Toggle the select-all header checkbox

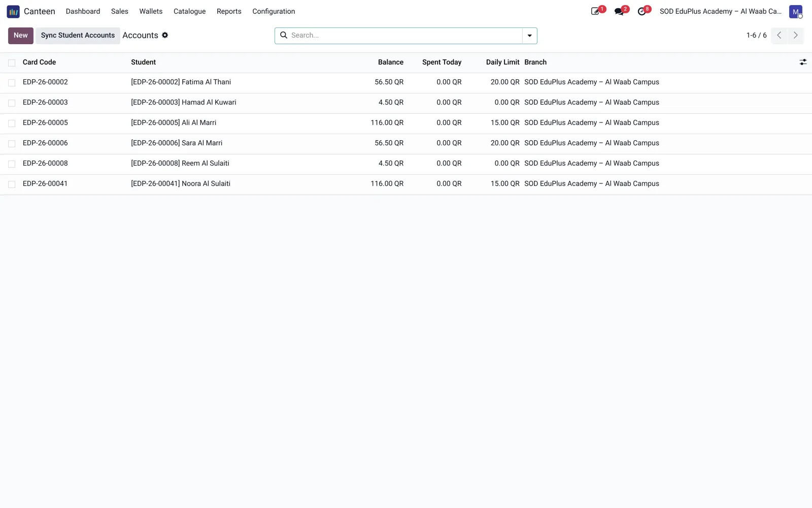pos(12,62)
